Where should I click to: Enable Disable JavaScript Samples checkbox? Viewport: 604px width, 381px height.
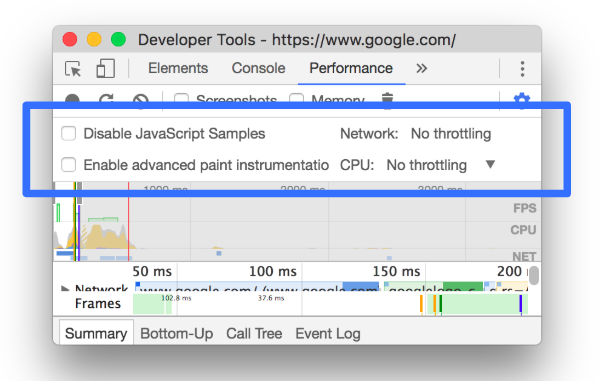click(x=69, y=134)
